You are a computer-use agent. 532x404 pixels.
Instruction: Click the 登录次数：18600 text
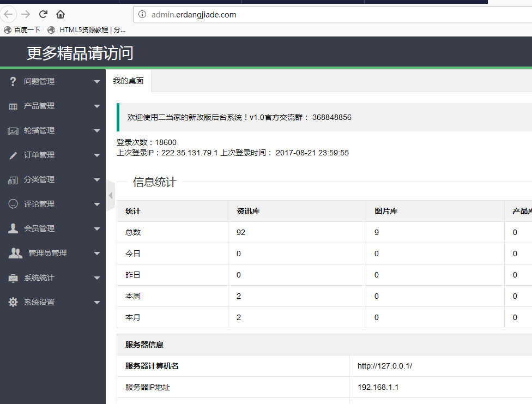[147, 142]
